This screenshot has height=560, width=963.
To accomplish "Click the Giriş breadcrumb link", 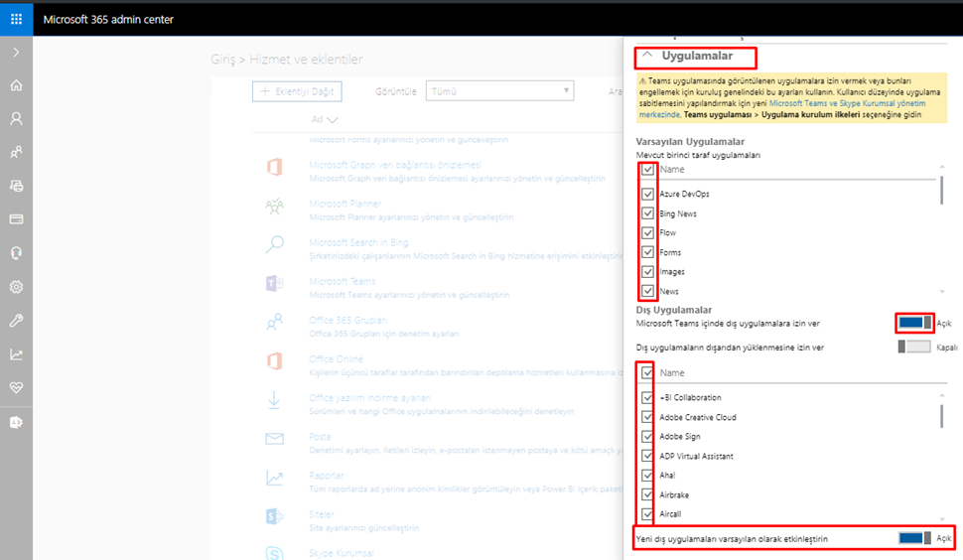I will pos(223,60).
